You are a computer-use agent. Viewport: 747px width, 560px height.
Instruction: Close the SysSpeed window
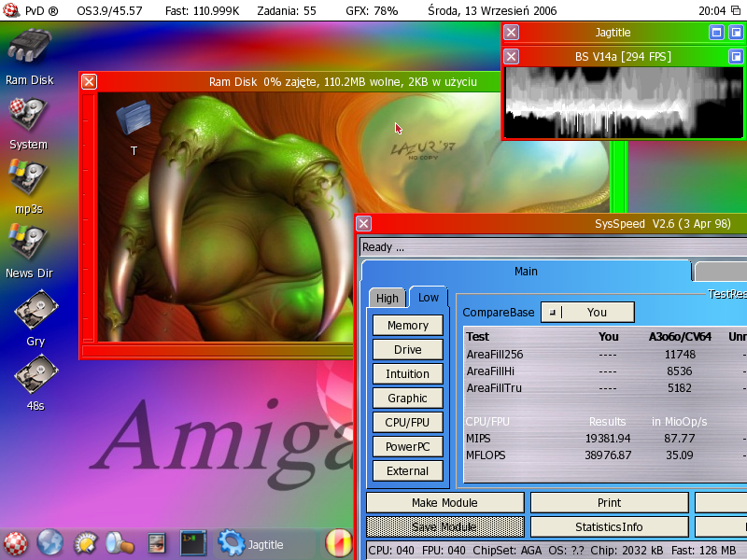363,223
